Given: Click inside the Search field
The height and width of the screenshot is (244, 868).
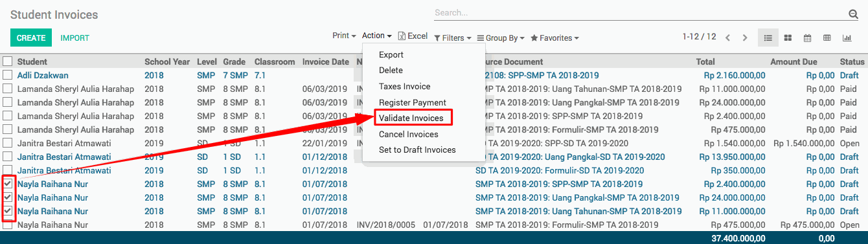Looking at the screenshot, I should [638, 13].
